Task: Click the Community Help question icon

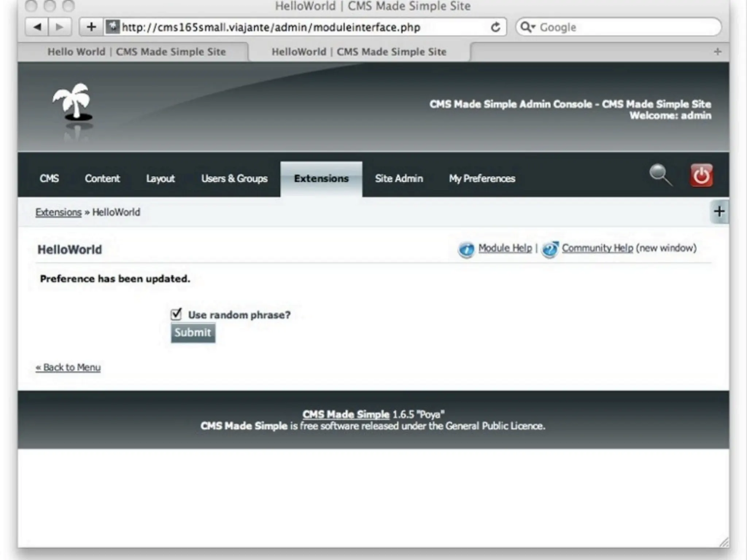Action: 550,249
